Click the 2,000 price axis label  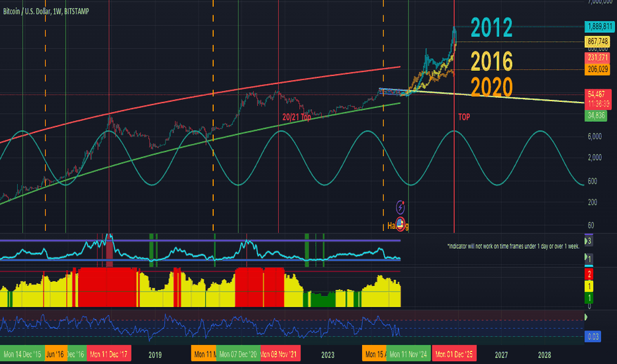[x=594, y=158]
